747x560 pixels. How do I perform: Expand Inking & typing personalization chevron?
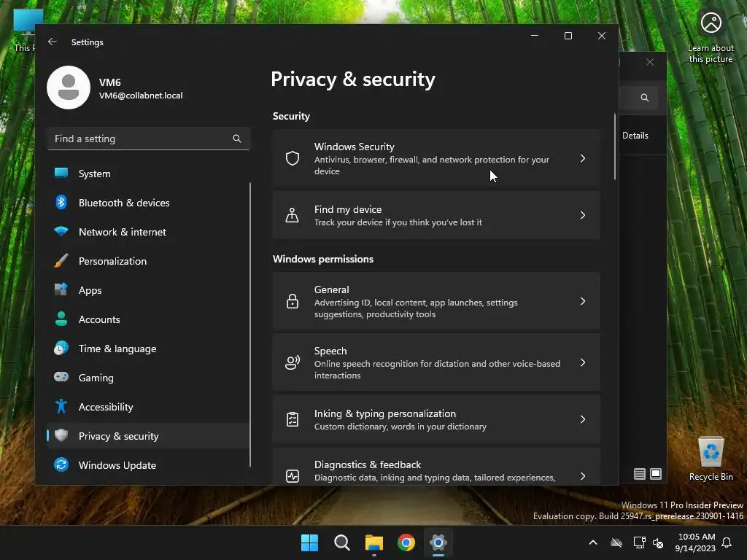(x=583, y=419)
